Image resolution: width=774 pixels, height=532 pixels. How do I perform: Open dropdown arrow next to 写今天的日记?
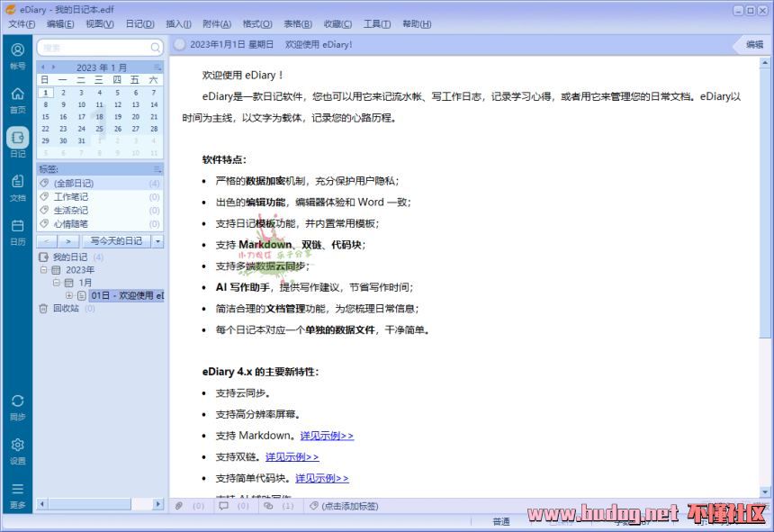[158, 241]
